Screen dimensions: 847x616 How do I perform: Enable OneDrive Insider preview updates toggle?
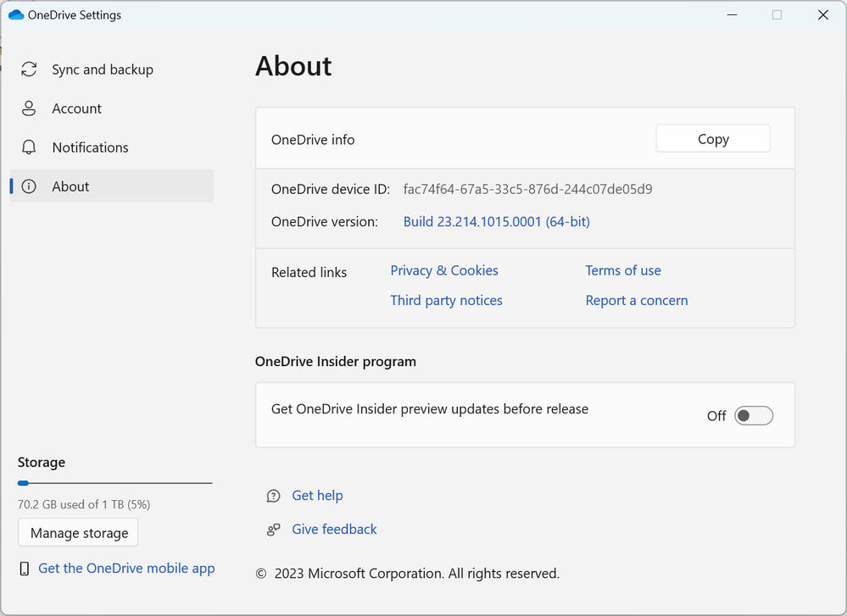click(x=754, y=416)
